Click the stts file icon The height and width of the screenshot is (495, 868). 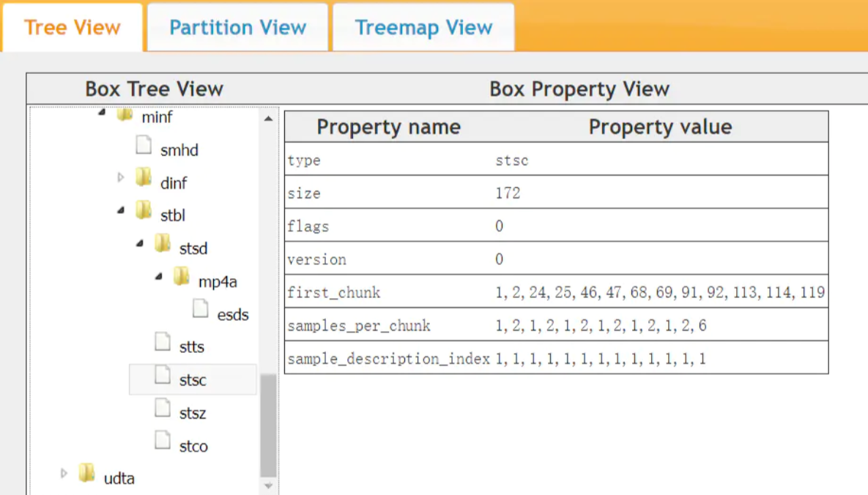163,342
